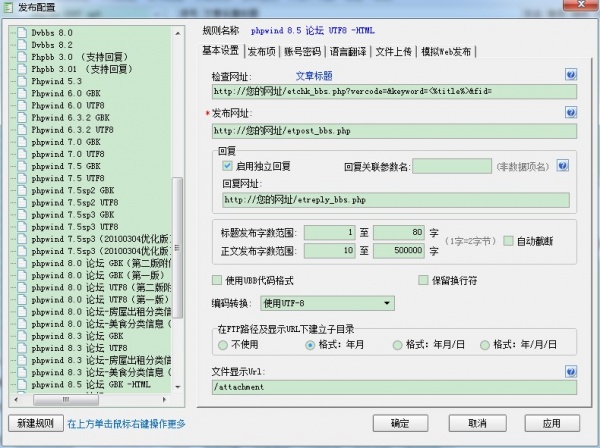Click the 发布配置 window title icon
This screenshot has height=448, width=600.
pyautogui.click(x=8, y=7)
